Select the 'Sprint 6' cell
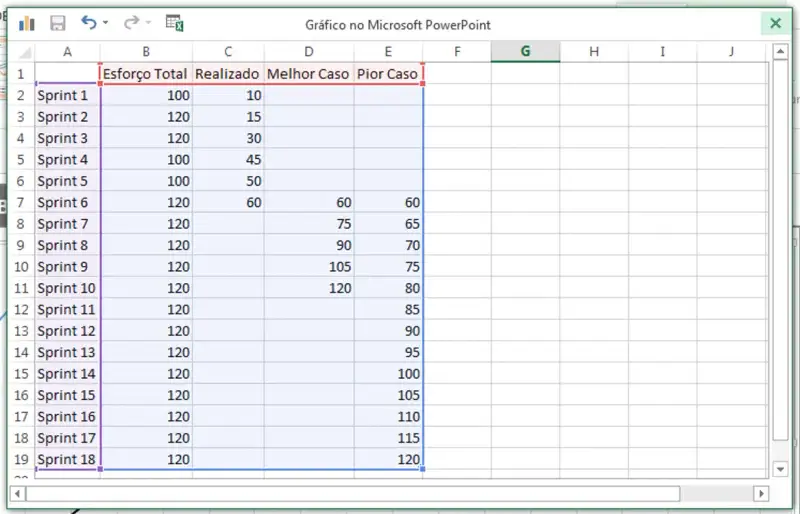800x514 pixels. [x=67, y=203]
